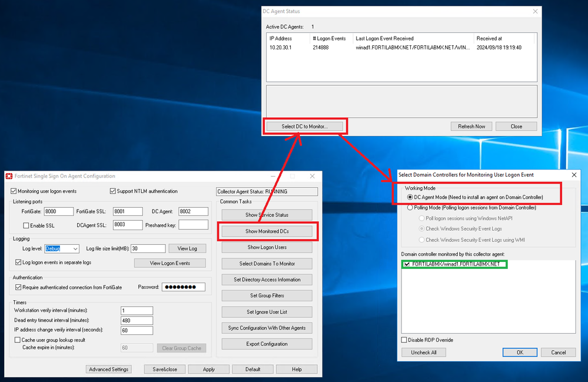Click the IP Address column header
The height and width of the screenshot is (382, 588).
pos(288,39)
